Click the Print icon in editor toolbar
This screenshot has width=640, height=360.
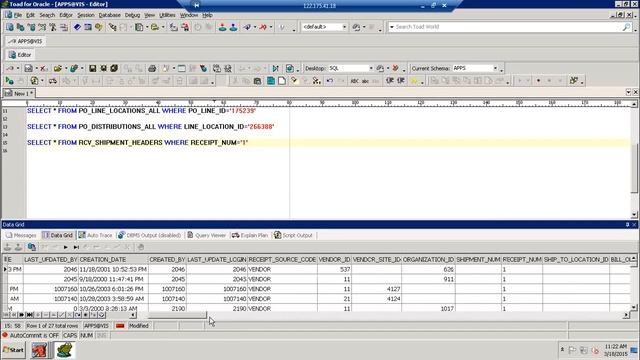pyautogui.click(x=152, y=68)
